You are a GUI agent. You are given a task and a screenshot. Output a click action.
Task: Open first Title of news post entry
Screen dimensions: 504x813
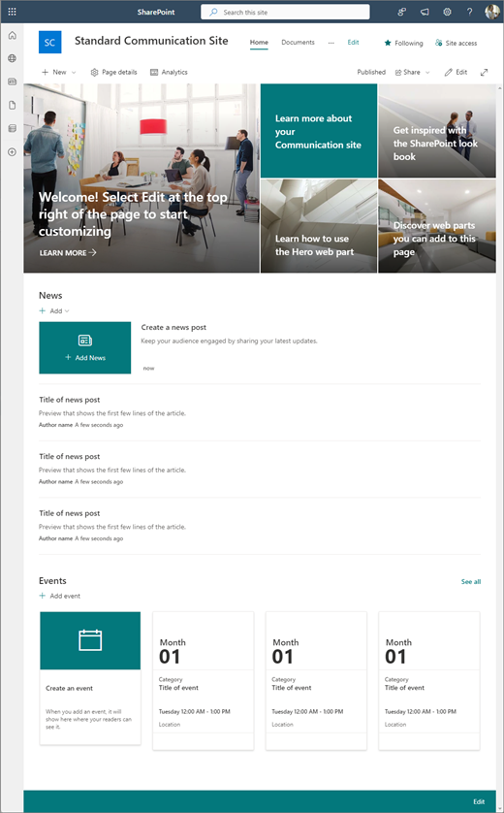point(70,400)
